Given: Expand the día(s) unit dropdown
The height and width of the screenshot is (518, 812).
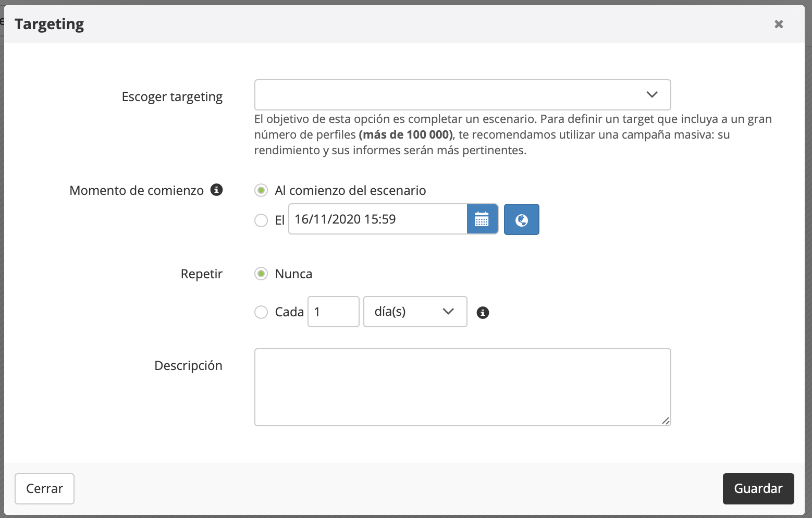Looking at the screenshot, I should point(415,312).
